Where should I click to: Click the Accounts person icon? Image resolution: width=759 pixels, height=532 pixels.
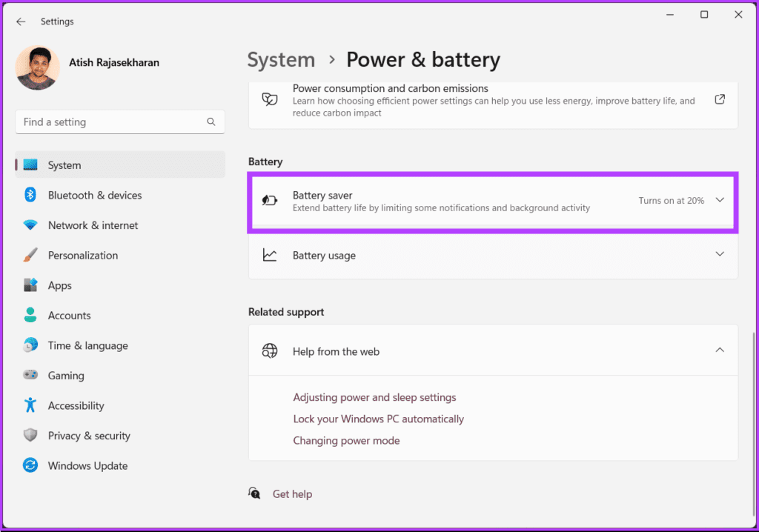[x=30, y=315]
